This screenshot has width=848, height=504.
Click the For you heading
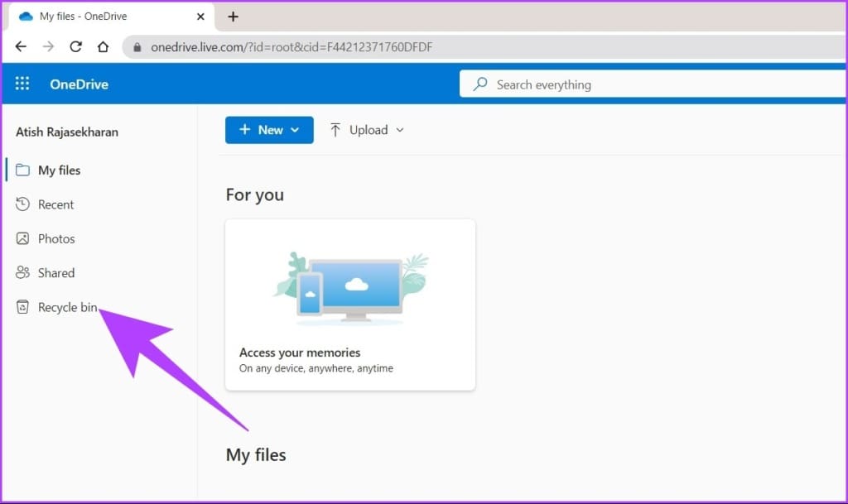pyautogui.click(x=255, y=195)
